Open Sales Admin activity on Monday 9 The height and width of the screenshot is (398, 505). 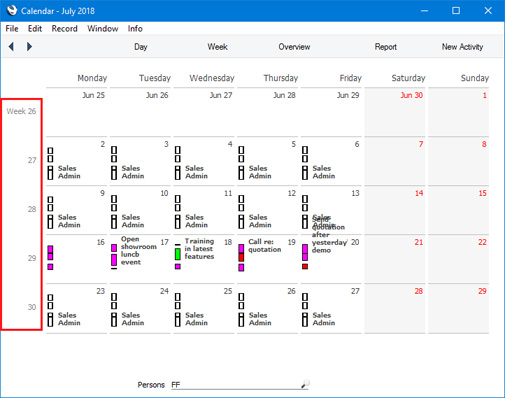(x=69, y=221)
